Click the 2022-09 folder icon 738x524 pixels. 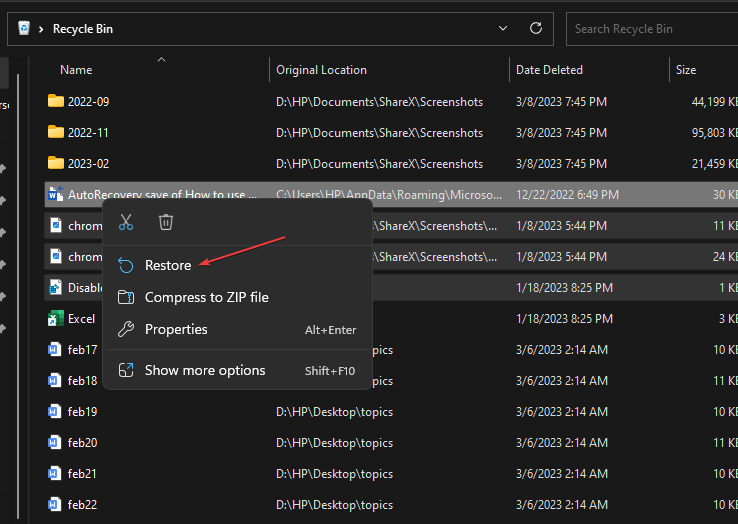[x=56, y=101]
